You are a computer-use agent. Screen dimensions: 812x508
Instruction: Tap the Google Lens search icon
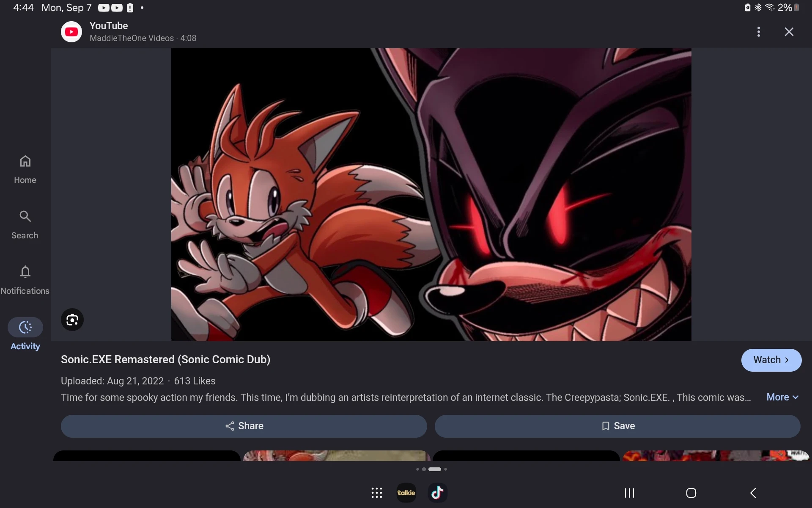[x=72, y=320]
